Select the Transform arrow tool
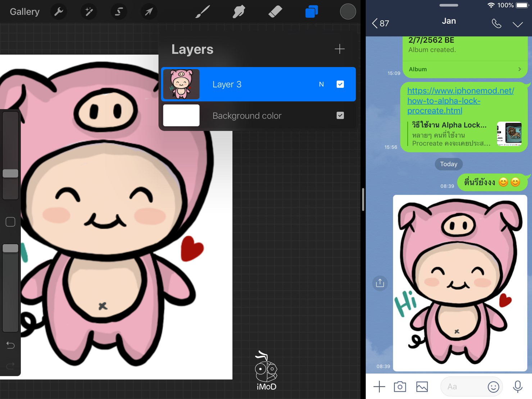Viewport: 532px width, 399px height. tap(149, 12)
